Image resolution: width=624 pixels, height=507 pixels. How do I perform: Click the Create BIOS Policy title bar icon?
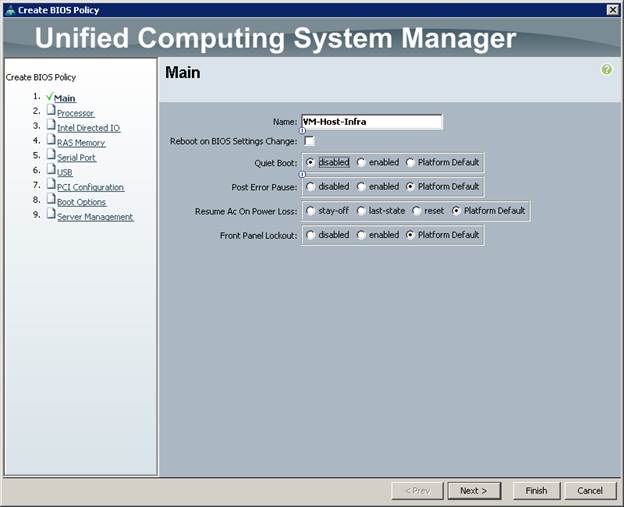(x=11, y=10)
